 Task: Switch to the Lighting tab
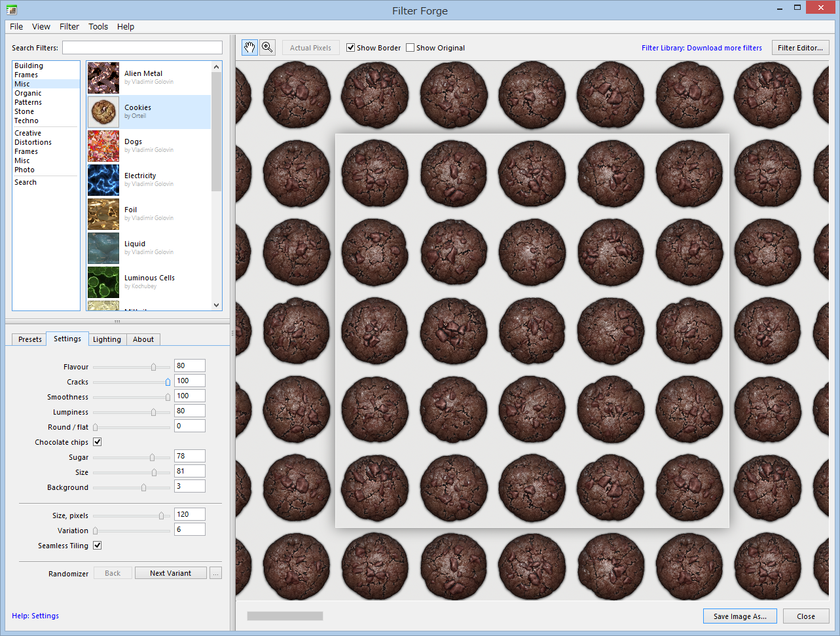click(107, 339)
